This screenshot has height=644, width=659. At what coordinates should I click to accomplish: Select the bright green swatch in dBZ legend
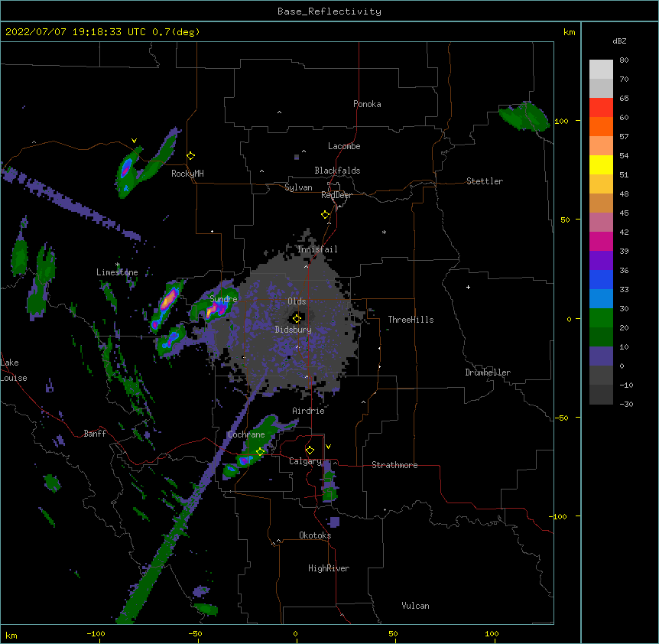click(601, 318)
